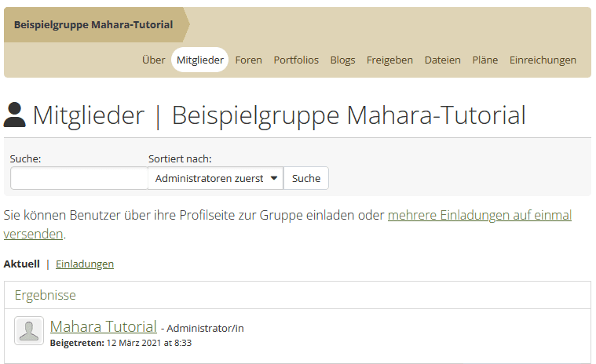Click the Administrator/in role label

(205, 329)
